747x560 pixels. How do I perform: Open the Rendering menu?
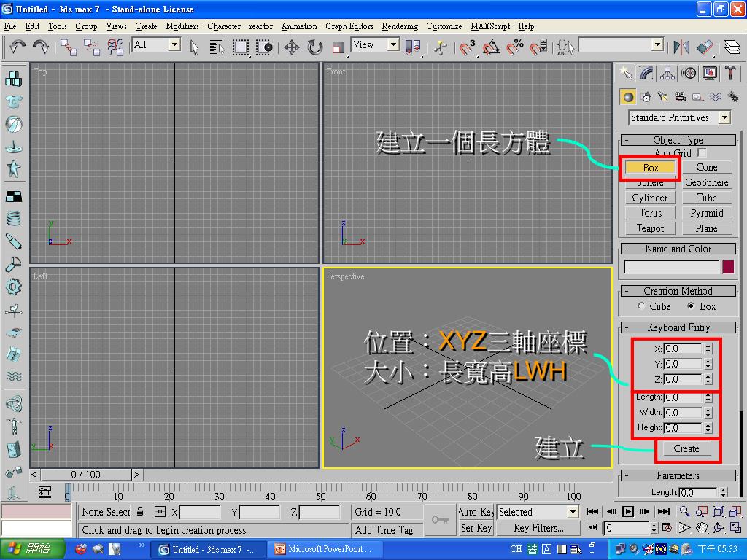tap(400, 26)
